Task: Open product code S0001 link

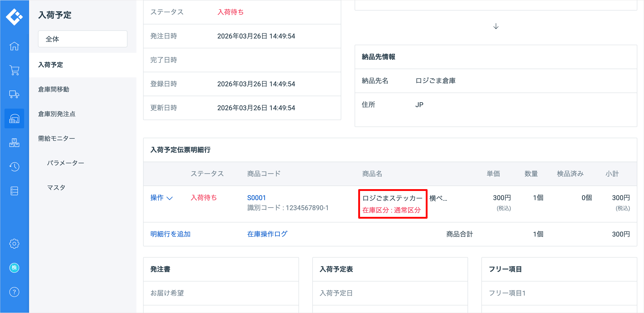Action: [256, 198]
